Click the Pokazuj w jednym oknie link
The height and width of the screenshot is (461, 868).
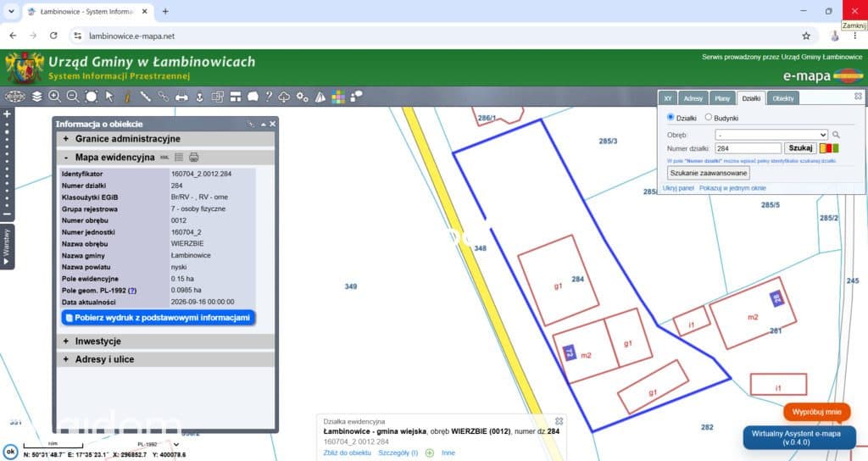click(x=732, y=188)
